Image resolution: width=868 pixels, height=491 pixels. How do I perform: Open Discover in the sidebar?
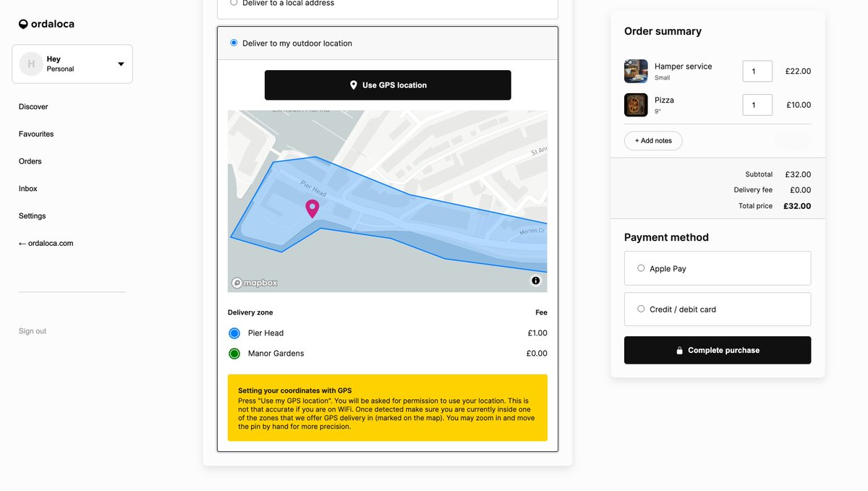(x=33, y=107)
